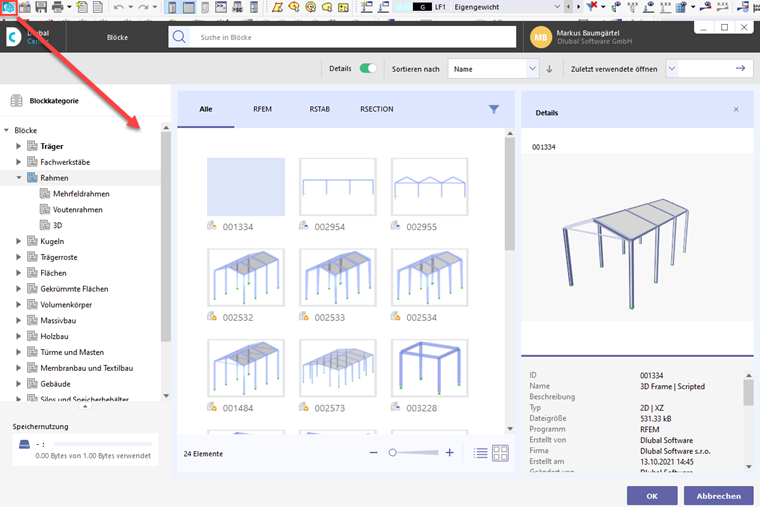Open the Zuletzt verwendete öffnen dropdown

coord(672,68)
